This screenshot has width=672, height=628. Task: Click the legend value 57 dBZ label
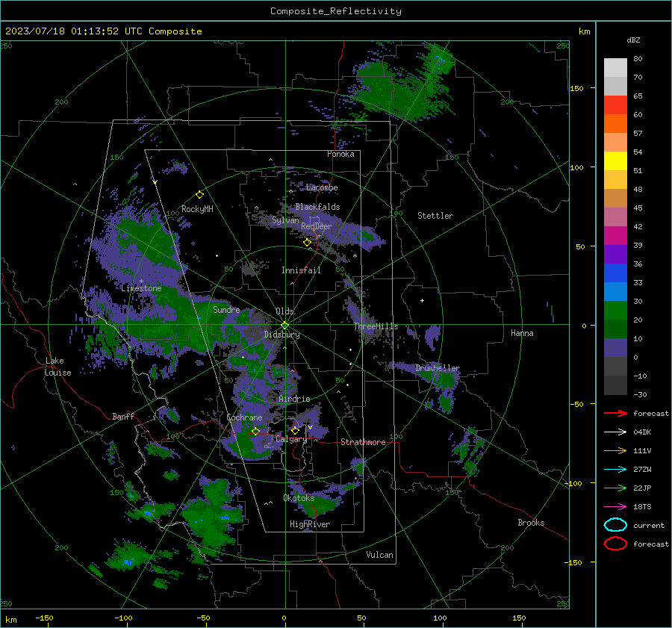[x=638, y=134]
